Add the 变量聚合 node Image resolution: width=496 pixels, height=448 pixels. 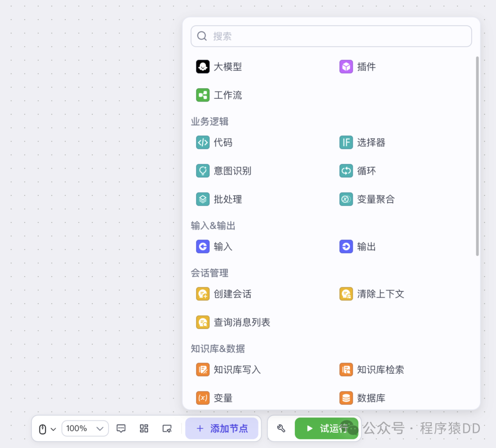pyautogui.click(x=367, y=199)
